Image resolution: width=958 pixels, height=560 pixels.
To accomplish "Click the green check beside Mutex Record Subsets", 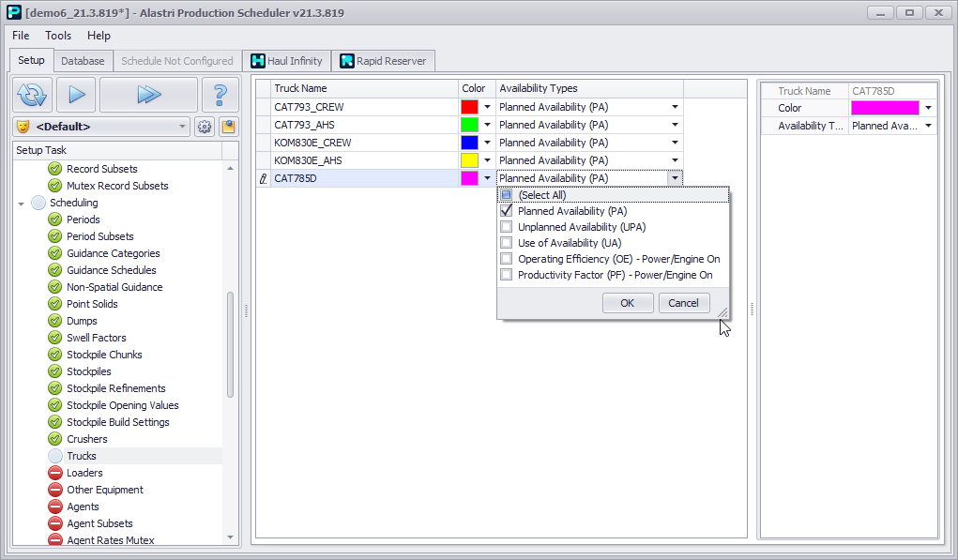I will point(55,186).
